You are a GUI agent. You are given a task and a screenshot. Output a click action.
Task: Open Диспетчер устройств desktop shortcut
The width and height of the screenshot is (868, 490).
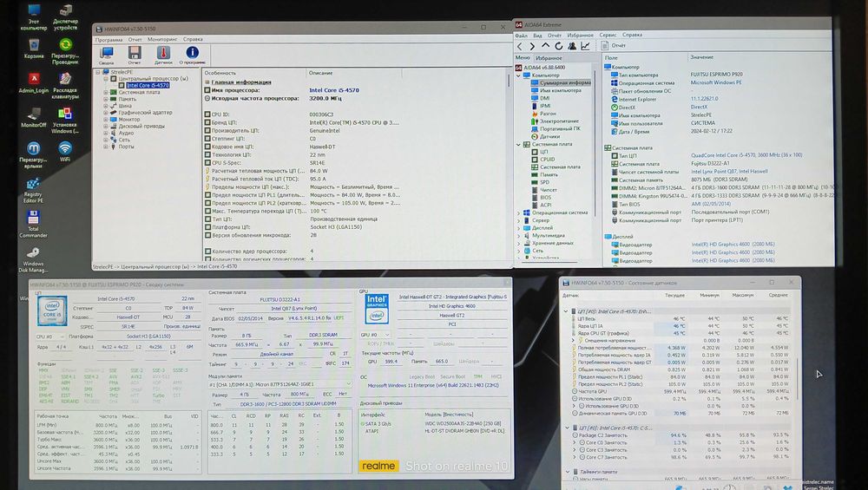(x=65, y=17)
